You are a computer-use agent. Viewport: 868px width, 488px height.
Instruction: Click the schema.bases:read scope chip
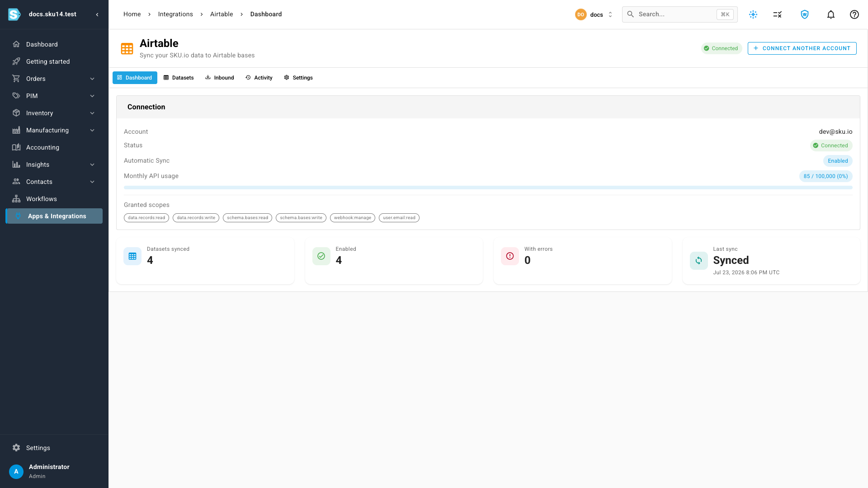[x=247, y=218]
